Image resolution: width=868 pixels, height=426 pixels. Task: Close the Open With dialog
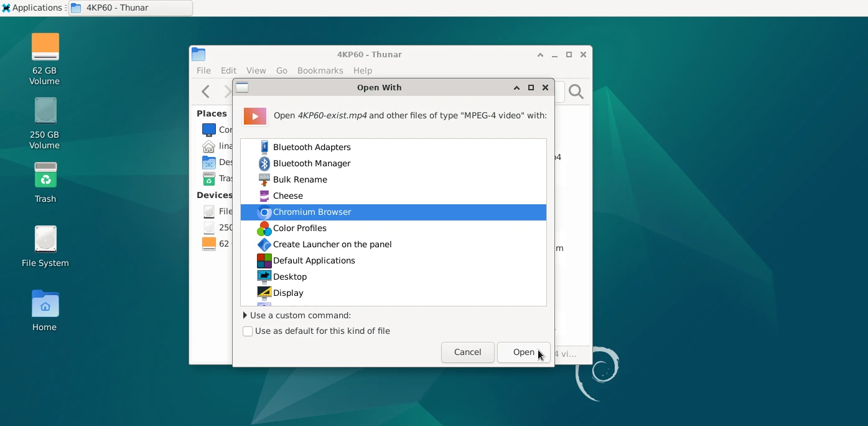(545, 88)
